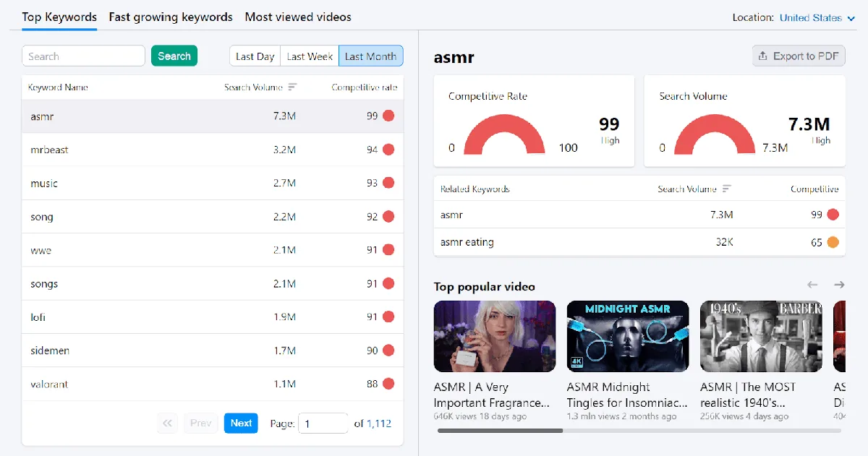This screenshot has height=456, width=868.
Task: Show next popular videos with right arrow
Action: point(839,285)
